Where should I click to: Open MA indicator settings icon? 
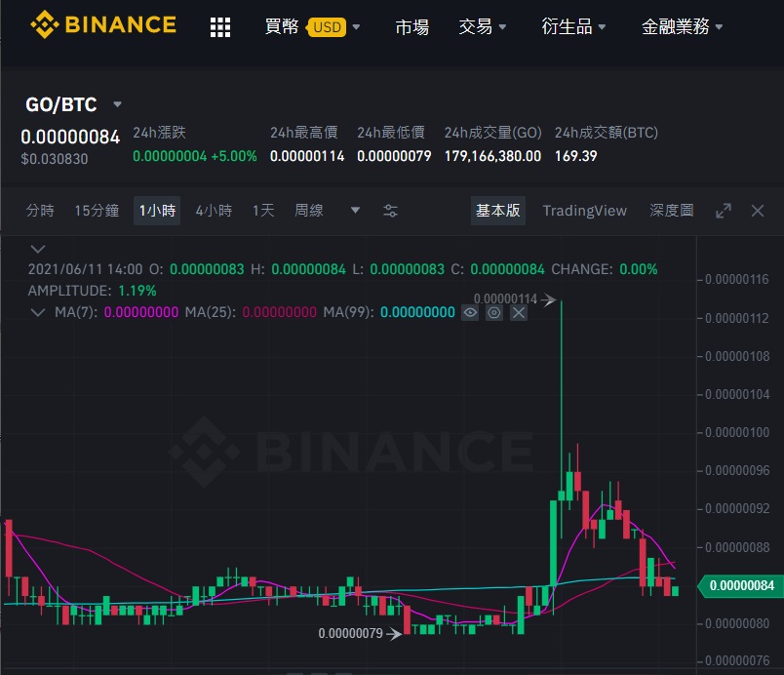click(494, 313)
